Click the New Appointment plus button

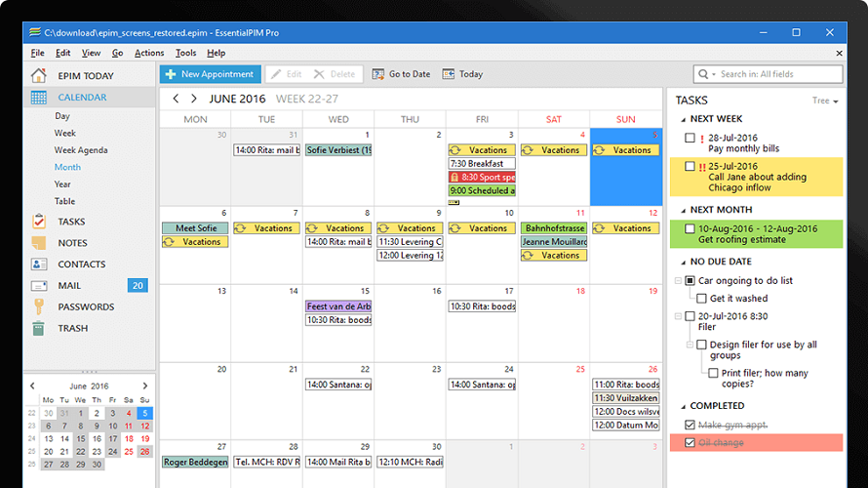click(210, 73)
